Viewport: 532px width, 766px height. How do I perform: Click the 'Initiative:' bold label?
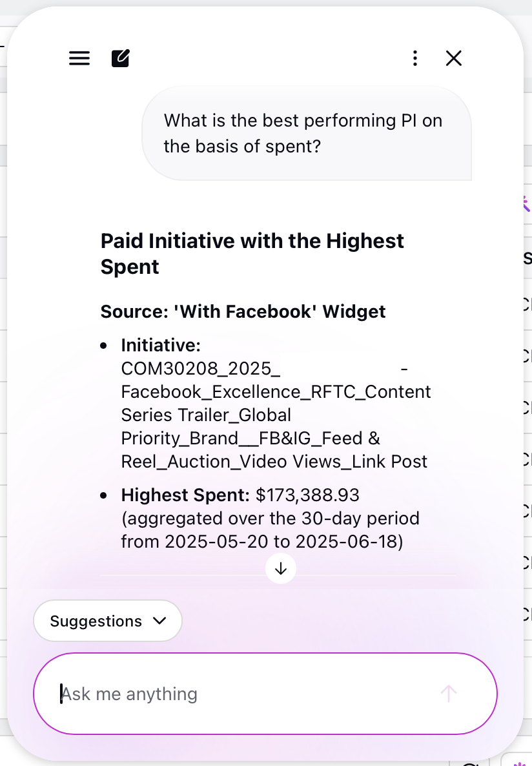point(161,345)
